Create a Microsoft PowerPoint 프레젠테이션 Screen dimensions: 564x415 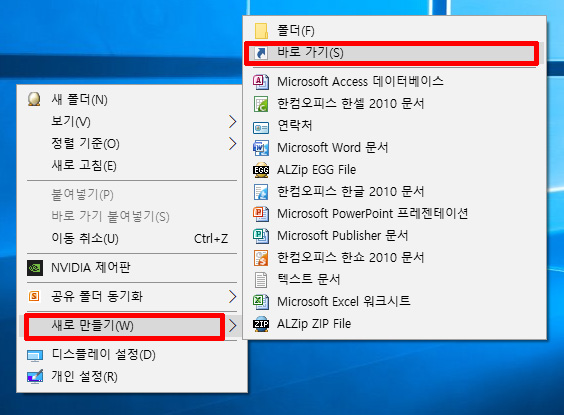click(395, 214)
